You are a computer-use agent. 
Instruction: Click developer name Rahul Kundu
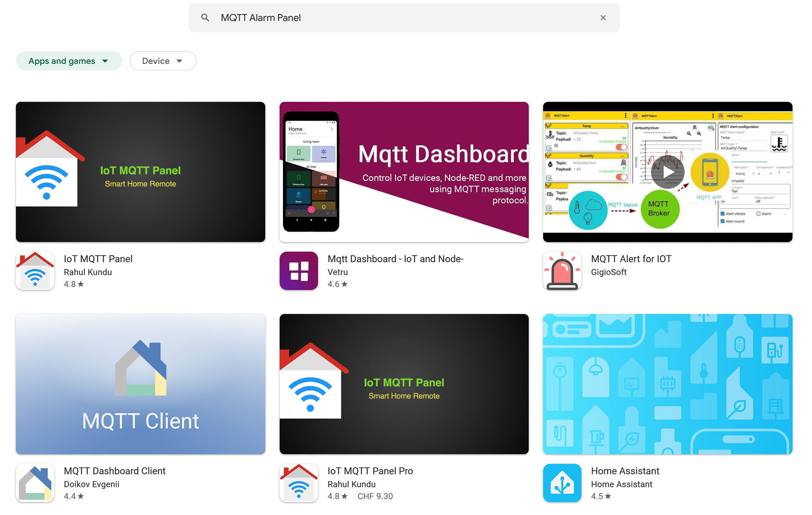88,272
